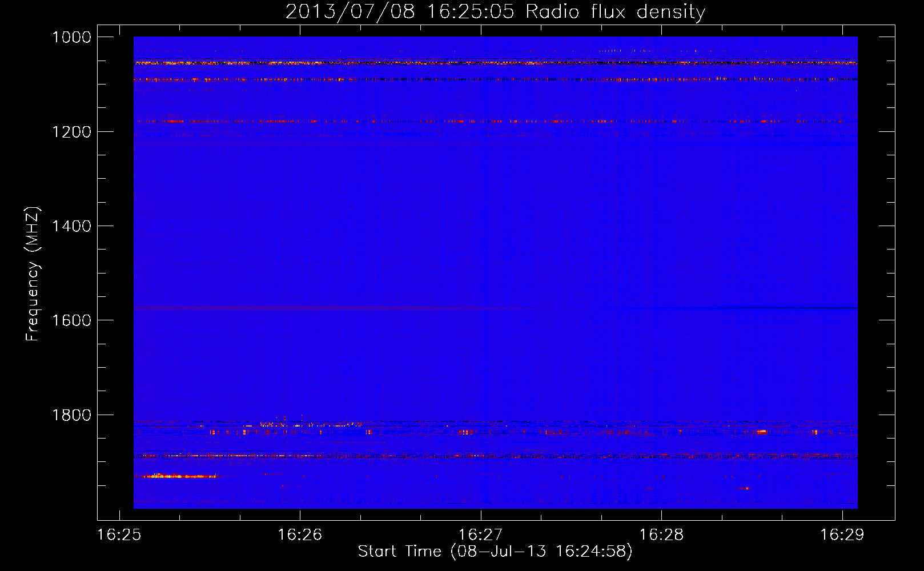
Task: Click the "Frequency (MHZ)" axis label
Action: click(33, 274)
